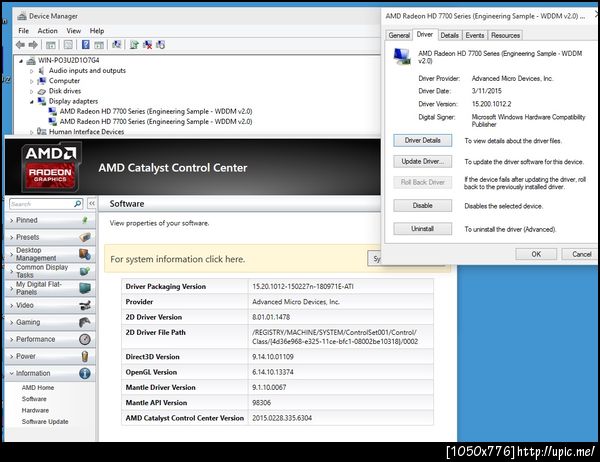Click the Mantle API Version value 98306
This screenshot has height=462, width=600.
[x=261, y=403]
